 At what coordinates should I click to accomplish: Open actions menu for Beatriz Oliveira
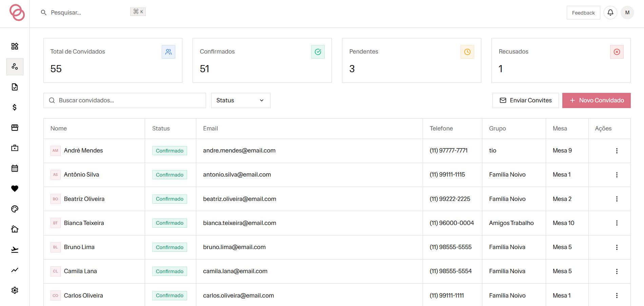coord(617,199)
